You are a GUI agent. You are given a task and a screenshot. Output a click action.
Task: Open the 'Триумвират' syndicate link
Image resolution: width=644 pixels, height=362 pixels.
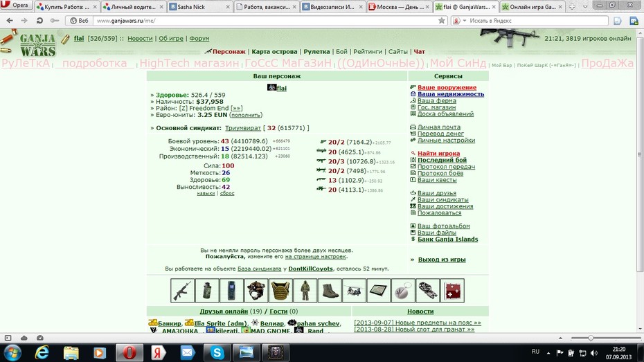coord(243,128)
